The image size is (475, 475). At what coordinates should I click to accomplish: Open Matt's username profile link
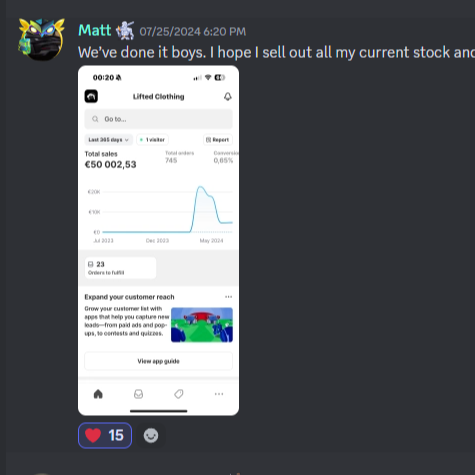[x=94, y=31]
